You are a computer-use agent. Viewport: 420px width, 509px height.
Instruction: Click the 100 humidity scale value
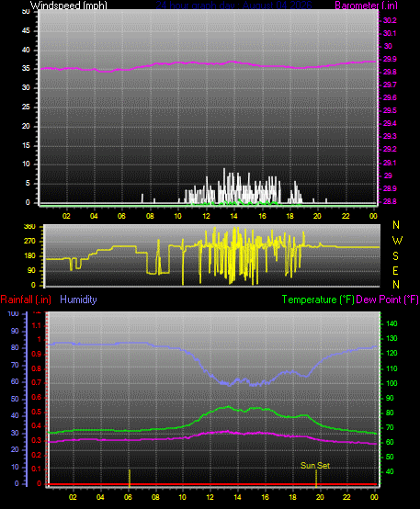[13, 314]
